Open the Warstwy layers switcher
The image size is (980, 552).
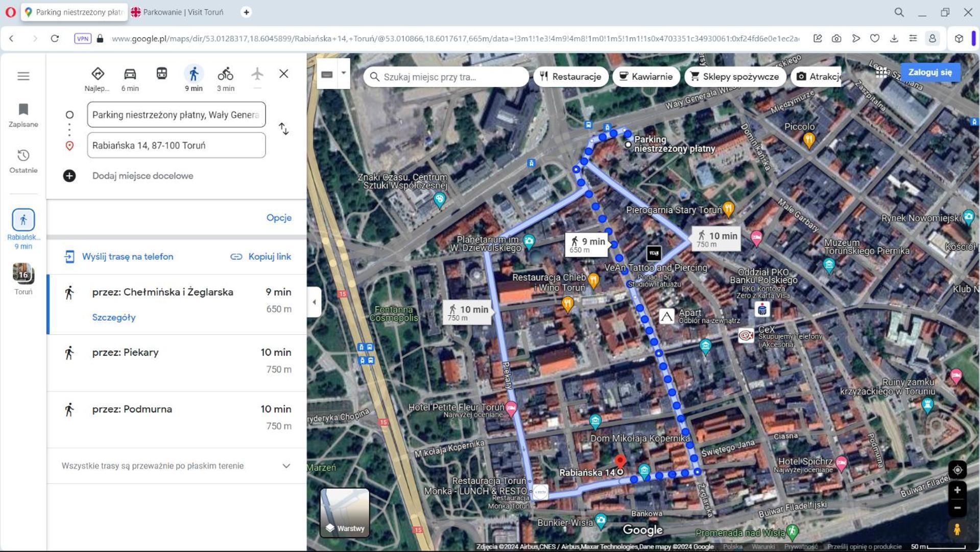pyautogui.click(x=345, y=513)
